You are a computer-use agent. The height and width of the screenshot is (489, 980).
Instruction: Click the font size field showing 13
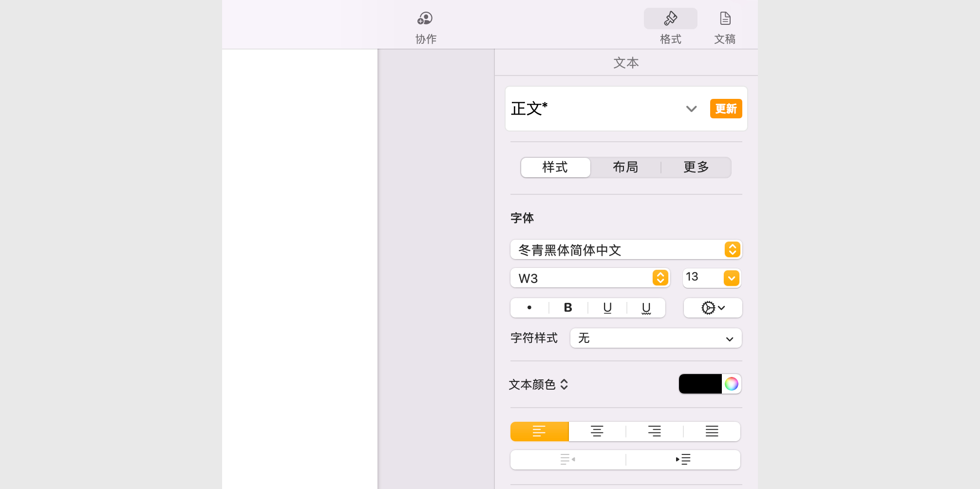(x=702, y=277)
